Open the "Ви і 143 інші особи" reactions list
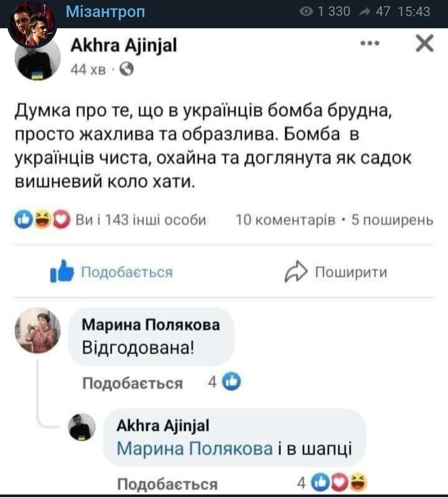This screenshot has width=448, height=497. (141, 219)
